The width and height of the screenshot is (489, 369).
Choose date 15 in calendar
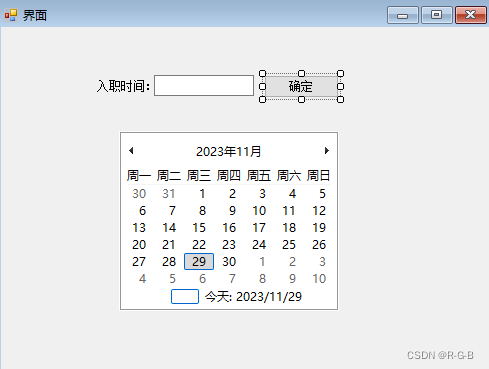pos(199,228)
